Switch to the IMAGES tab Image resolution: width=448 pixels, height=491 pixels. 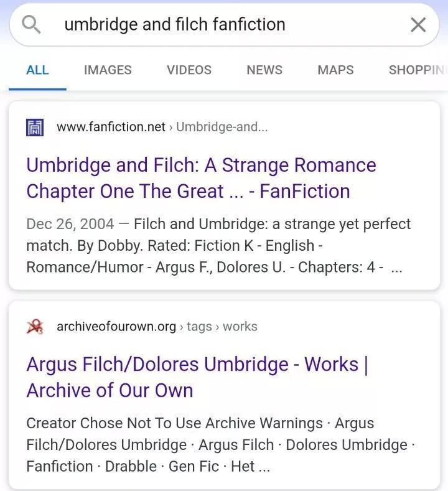point(108,70)
